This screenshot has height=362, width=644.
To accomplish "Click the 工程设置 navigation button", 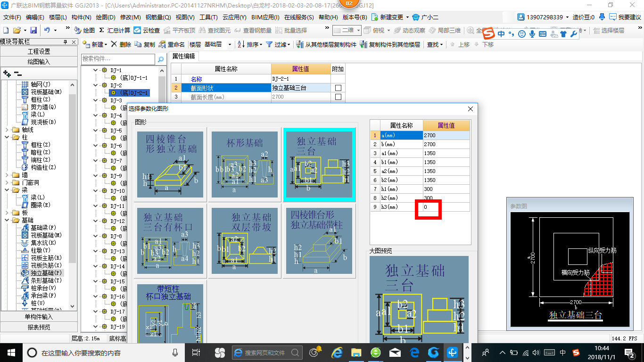I will point(39,51).
